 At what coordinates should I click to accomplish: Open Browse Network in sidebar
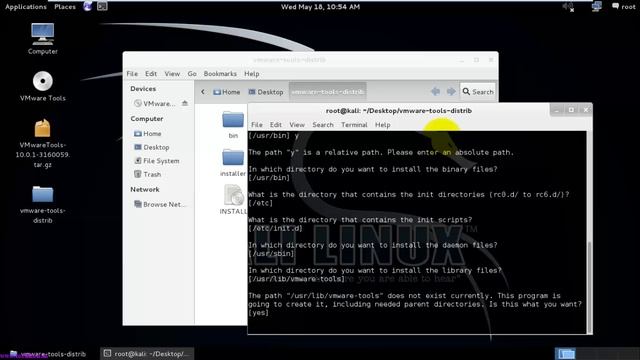(x=160, y=204)
